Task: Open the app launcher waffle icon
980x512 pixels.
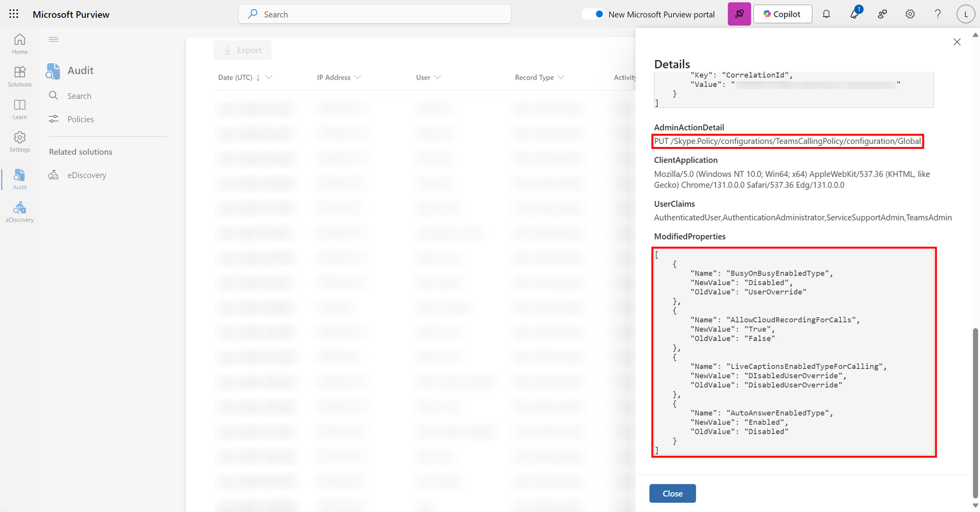Action: [13, 14]
